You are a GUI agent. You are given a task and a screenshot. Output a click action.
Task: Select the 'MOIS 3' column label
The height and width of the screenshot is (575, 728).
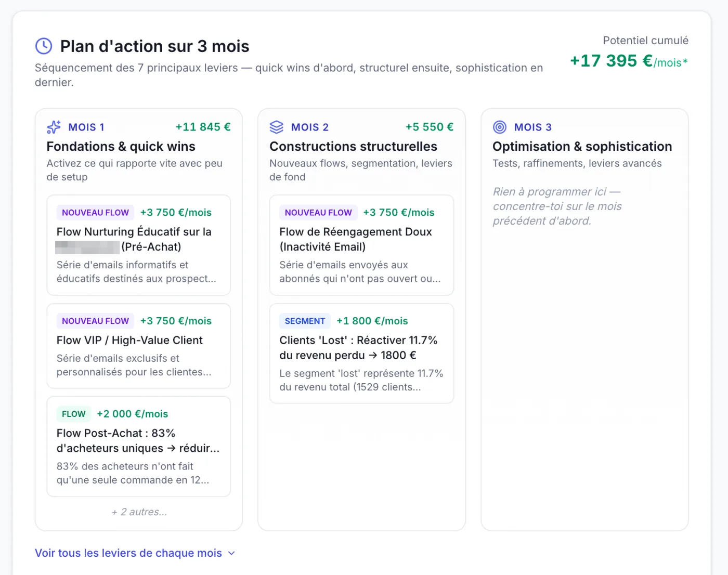point(533,127)
